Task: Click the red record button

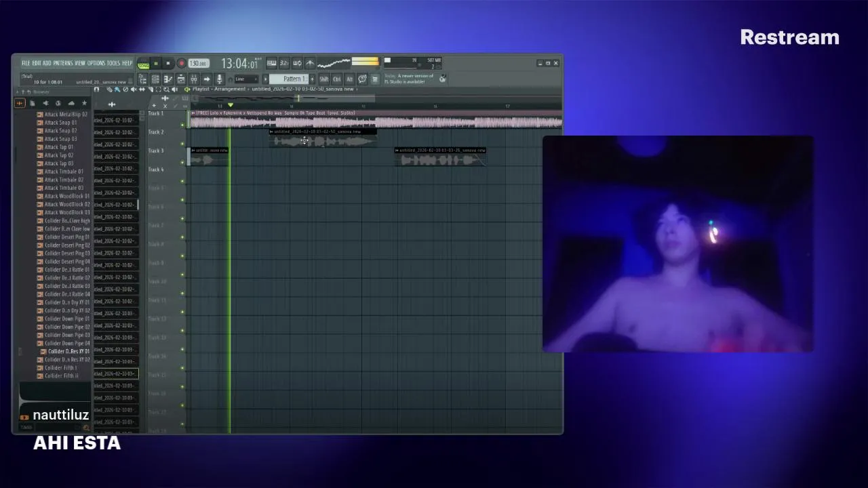Action: point(181,63)
